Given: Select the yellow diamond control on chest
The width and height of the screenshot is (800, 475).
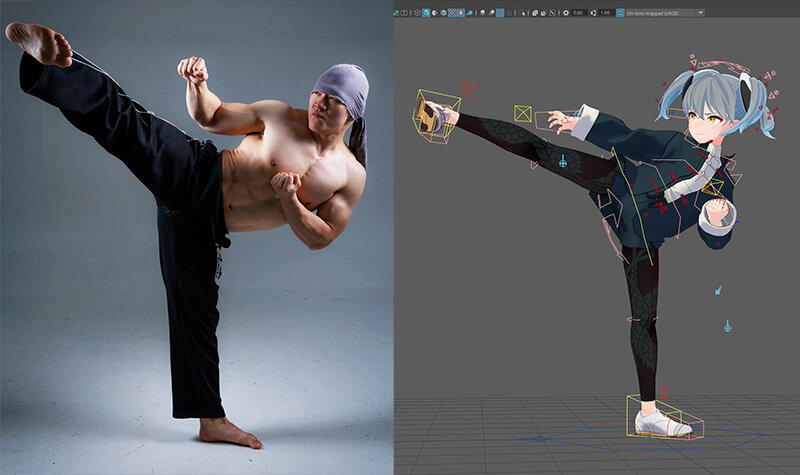Looking at the screenshot, I should pos(712,188).
